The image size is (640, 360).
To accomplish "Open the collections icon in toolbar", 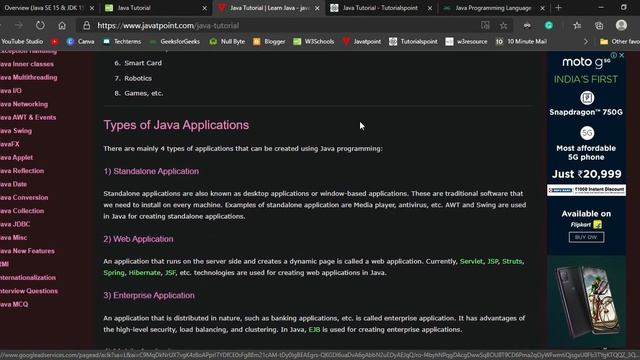I will pos(599,25).
